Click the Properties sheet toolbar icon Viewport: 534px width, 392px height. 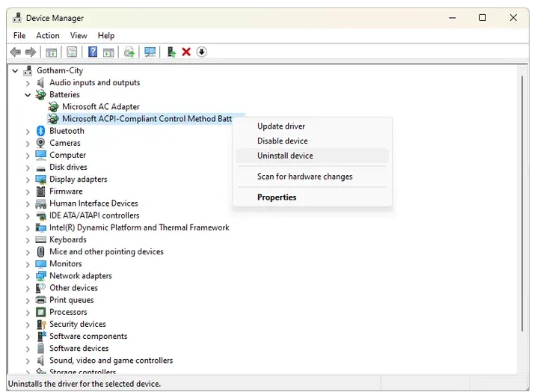point(72,52)
